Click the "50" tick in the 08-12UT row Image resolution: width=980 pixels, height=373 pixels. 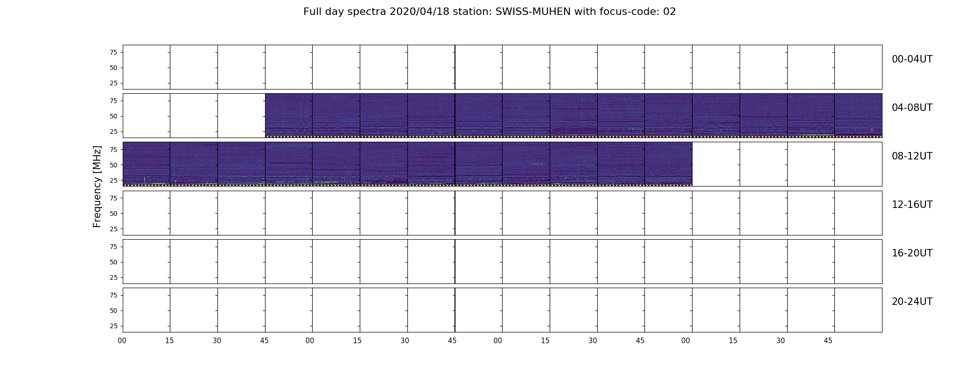tap(113, 165)
